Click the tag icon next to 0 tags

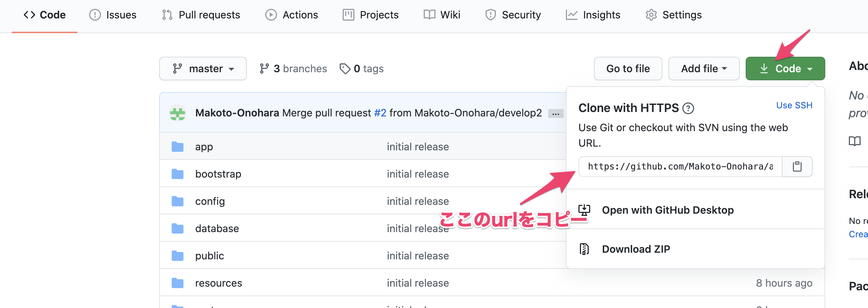(345, 69)
